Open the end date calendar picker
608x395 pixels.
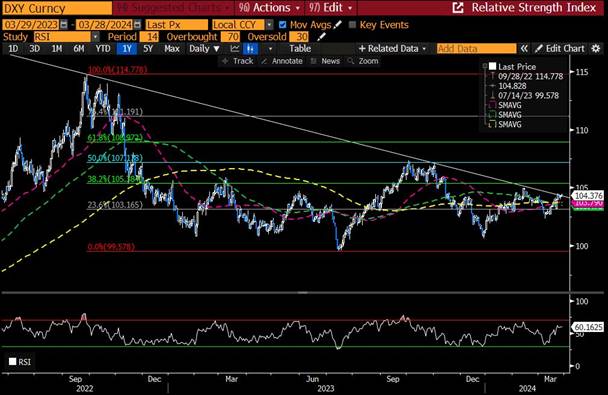[137, 25]
